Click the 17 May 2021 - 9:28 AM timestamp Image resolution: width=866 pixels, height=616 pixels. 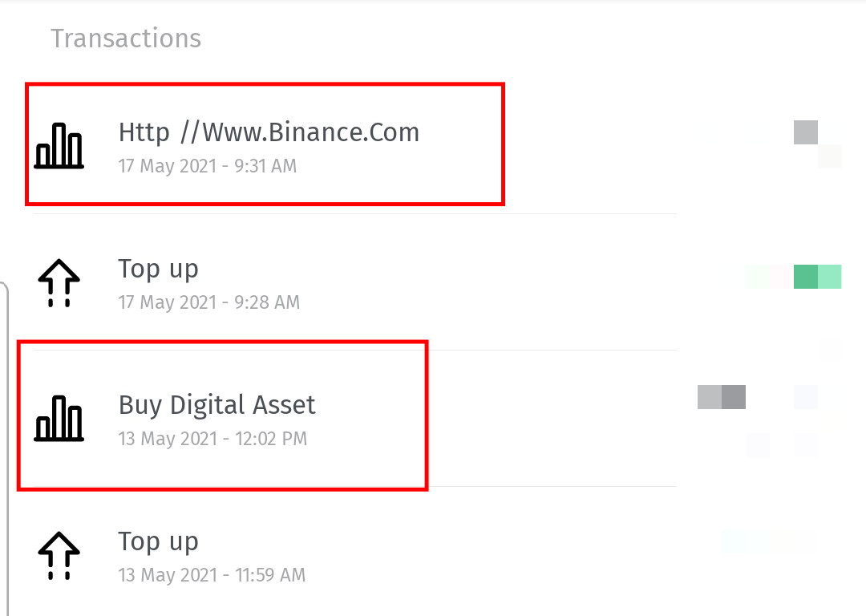209,302
